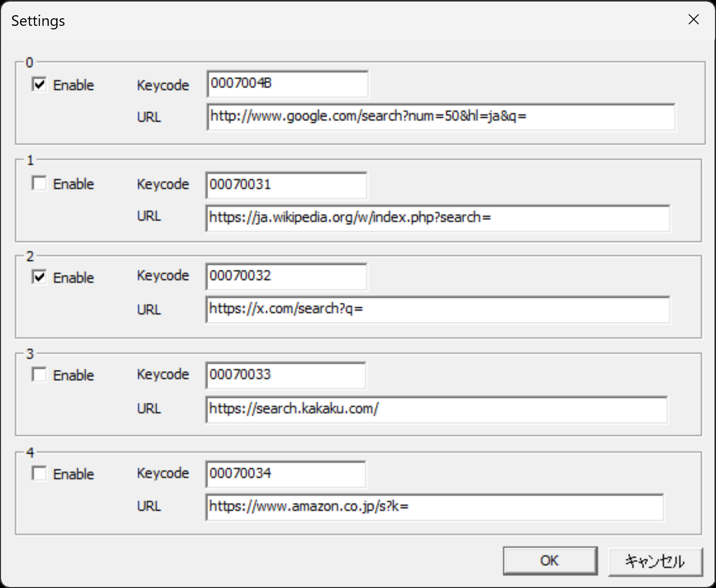The image size is (716, 588).
Task: Tick the Enable checkbox in group 3
Action: [x=39, y=375]
